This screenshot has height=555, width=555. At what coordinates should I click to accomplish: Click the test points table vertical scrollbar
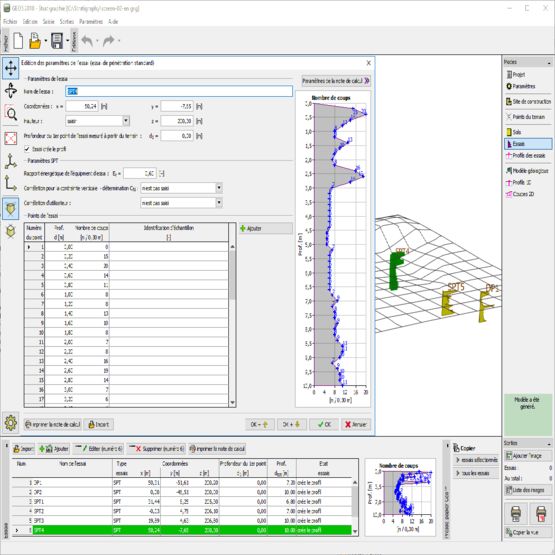[x=232, y=324]
